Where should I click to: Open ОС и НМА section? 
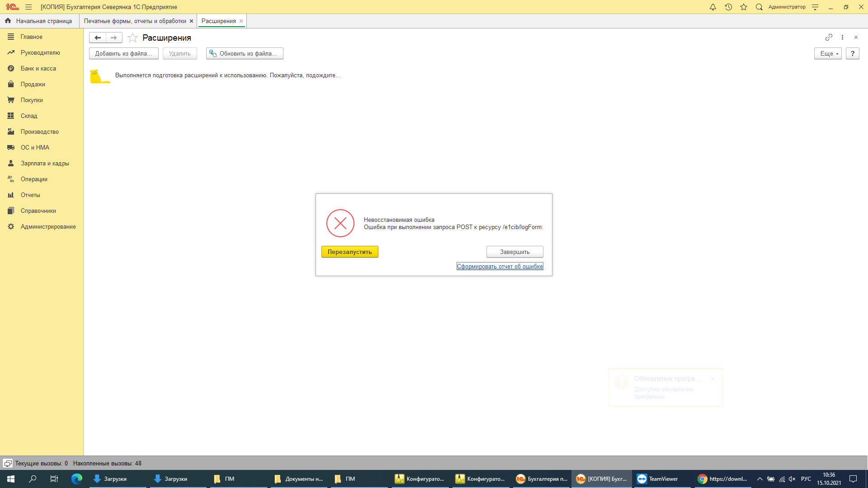point(42,147)
